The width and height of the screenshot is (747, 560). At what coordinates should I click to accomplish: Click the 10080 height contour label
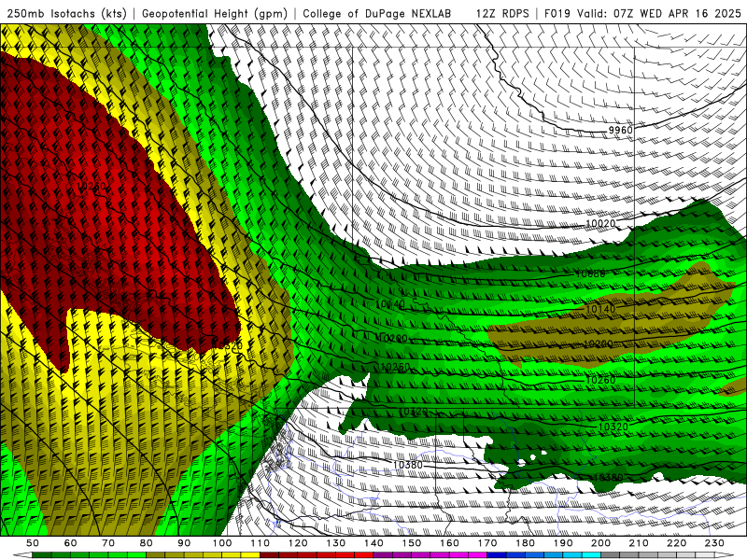tap(590, 273)
